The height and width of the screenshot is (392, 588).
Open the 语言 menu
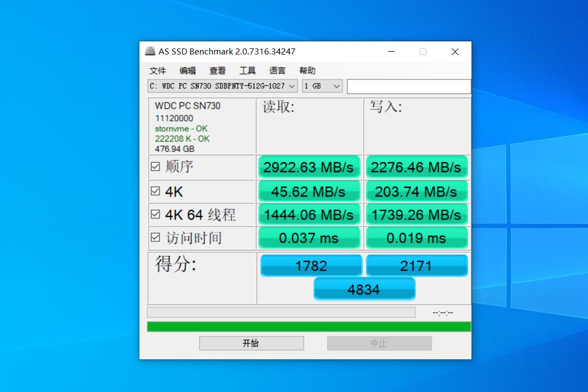pyautogui.click(x=277, y=70)
